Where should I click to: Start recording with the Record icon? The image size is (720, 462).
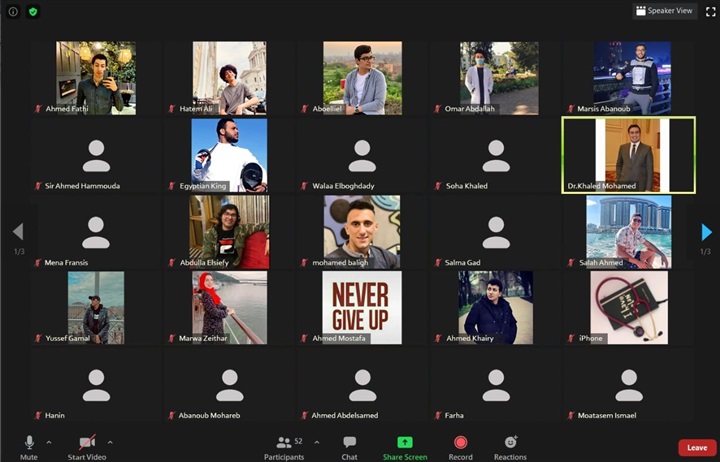[460, 442]
